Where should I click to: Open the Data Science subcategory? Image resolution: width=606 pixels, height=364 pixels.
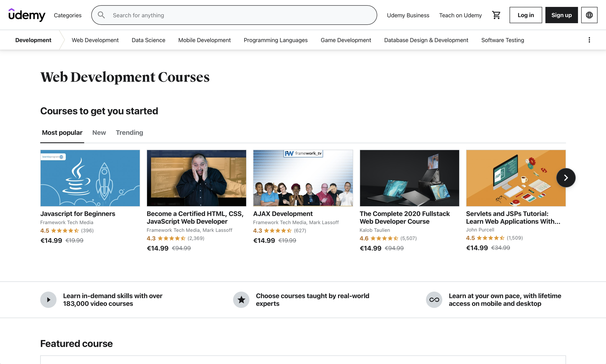tap(148, 40)
